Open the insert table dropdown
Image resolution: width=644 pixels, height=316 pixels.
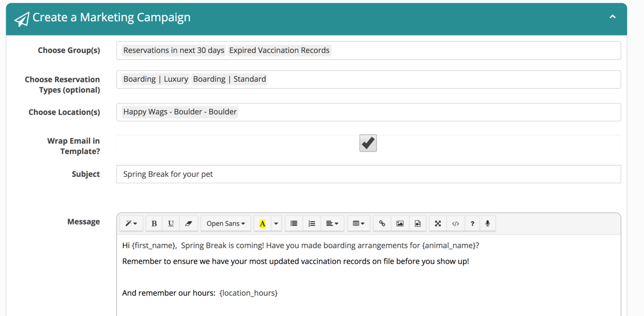point(358,223)
